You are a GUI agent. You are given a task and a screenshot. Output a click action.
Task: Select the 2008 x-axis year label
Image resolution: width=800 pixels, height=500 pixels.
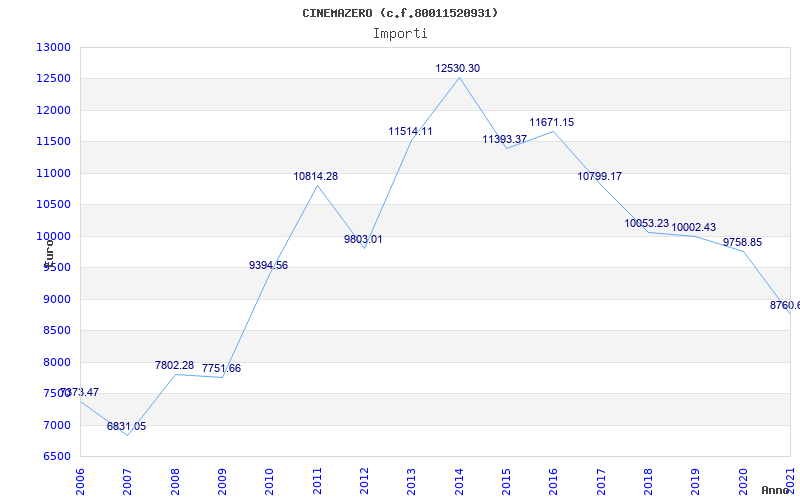pyautogui.click(x=175, y=482)
